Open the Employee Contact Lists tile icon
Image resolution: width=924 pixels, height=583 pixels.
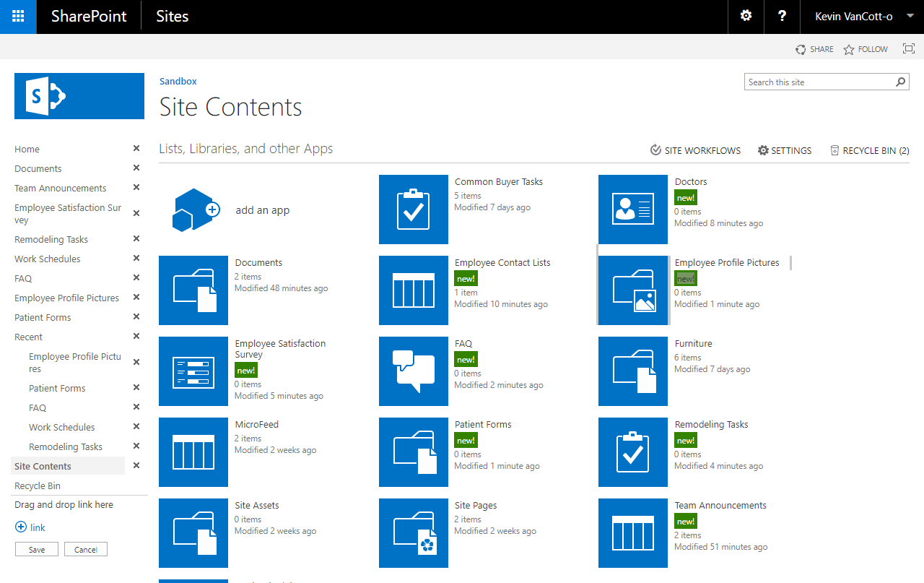(x=414, y=290)
